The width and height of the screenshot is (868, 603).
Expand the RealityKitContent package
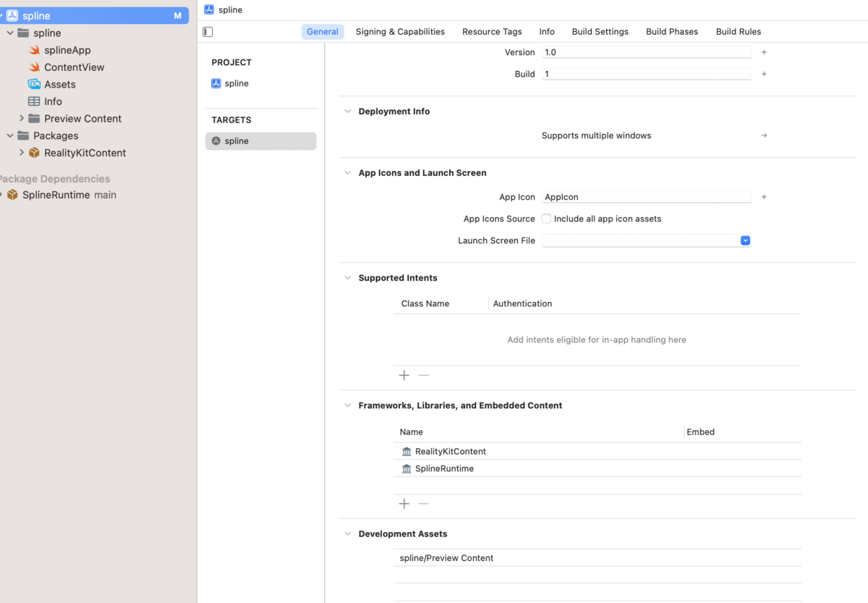click(x=21, y=152)
